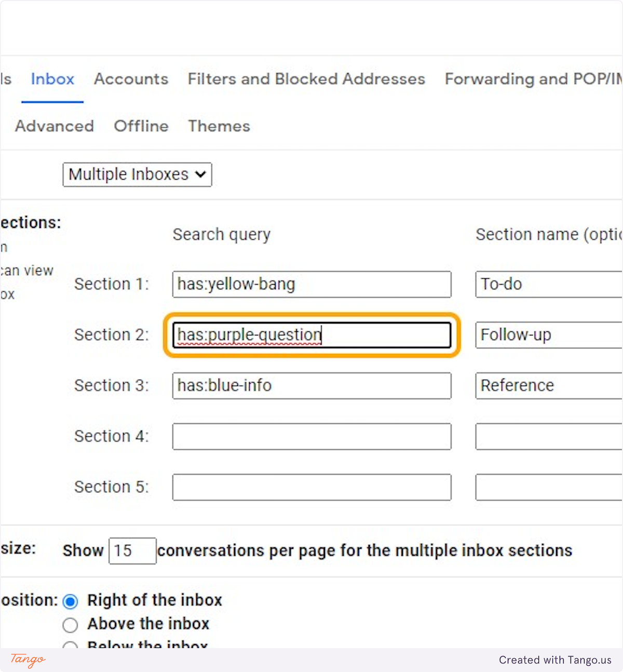Click the Section 4 name field
The width and height of the screenshot is (623, 672).
[548, 436]
